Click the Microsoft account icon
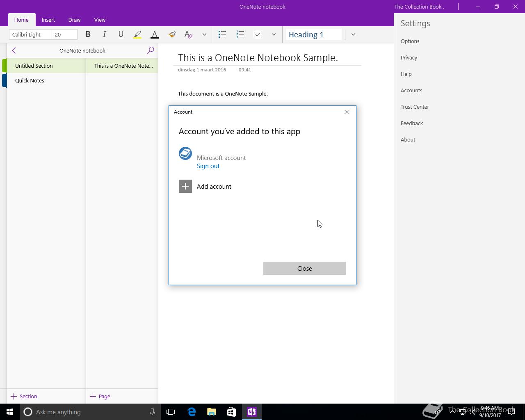Image resolution: width=525 pixels, height=420 pixels. tap(185, 153)
